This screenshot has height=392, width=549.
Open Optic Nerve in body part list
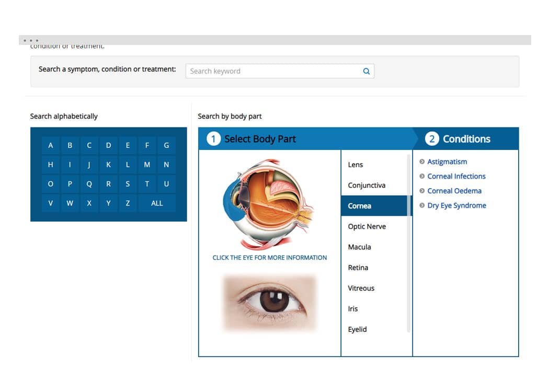coord(367,226)
